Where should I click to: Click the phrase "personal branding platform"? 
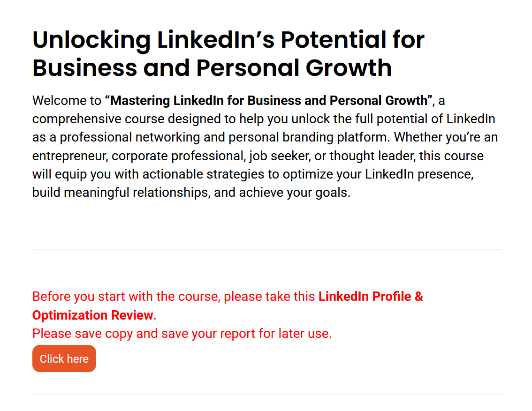coord(308,138)
